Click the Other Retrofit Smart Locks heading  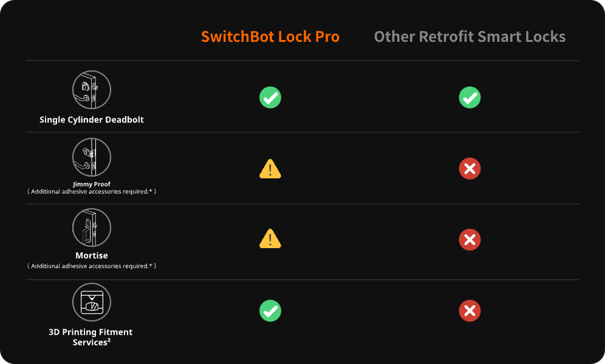click(x=470, y=36)
